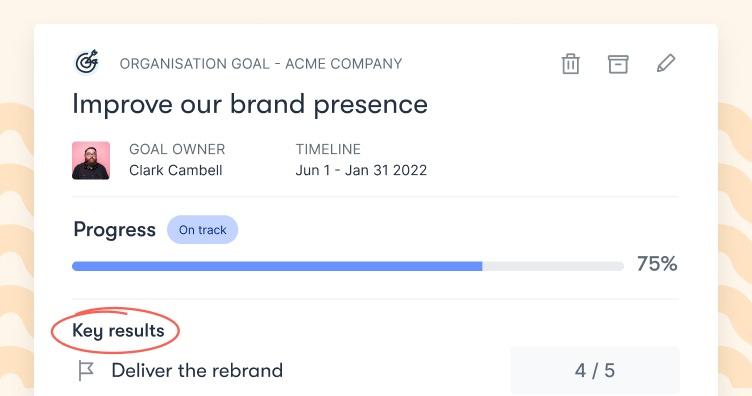The width and height of the screenshot is (752, 396).
Task: Click the unfilled grey part of progress bar
Action: point(553,266)
